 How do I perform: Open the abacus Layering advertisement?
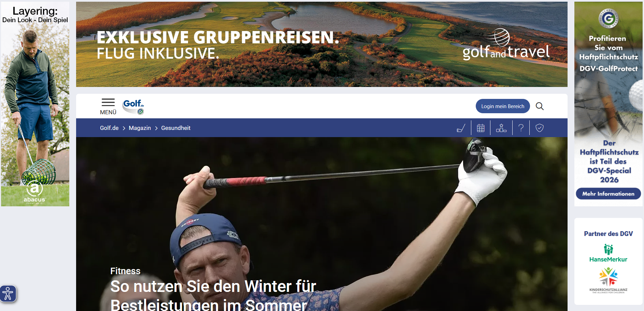pos(35,104)
